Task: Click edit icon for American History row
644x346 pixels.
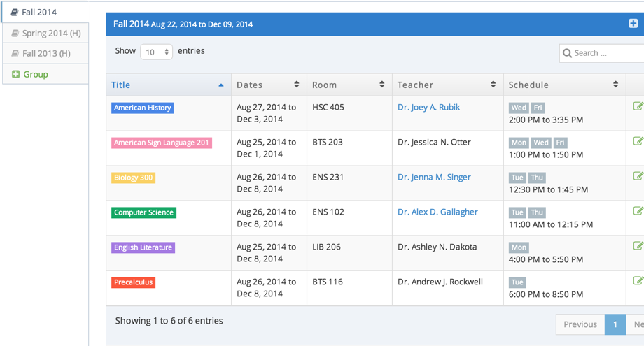Action: [638, 106]
